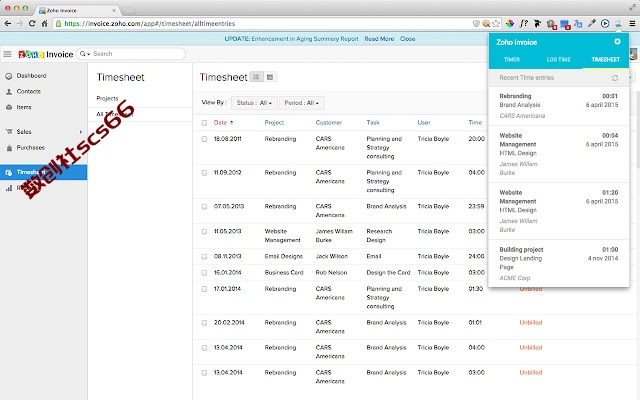Check the 07.05.2013 entry checkbox
Image resolution: width=640 pixels, height=400 pixels.
click(204, 207)
